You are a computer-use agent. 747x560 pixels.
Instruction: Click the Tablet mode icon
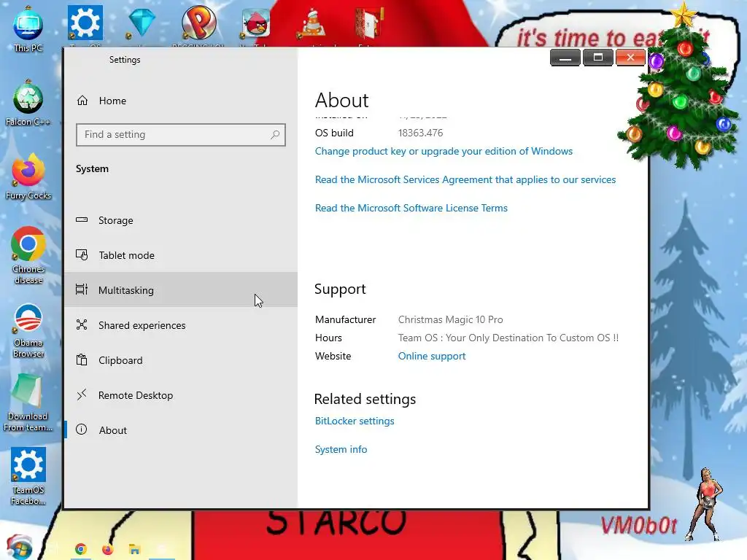coord(82,254)
